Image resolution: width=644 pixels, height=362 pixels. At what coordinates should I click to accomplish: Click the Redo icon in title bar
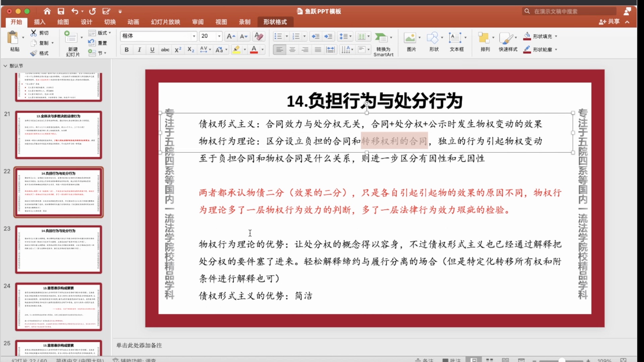pyautogui.click(x=92, y=11)
